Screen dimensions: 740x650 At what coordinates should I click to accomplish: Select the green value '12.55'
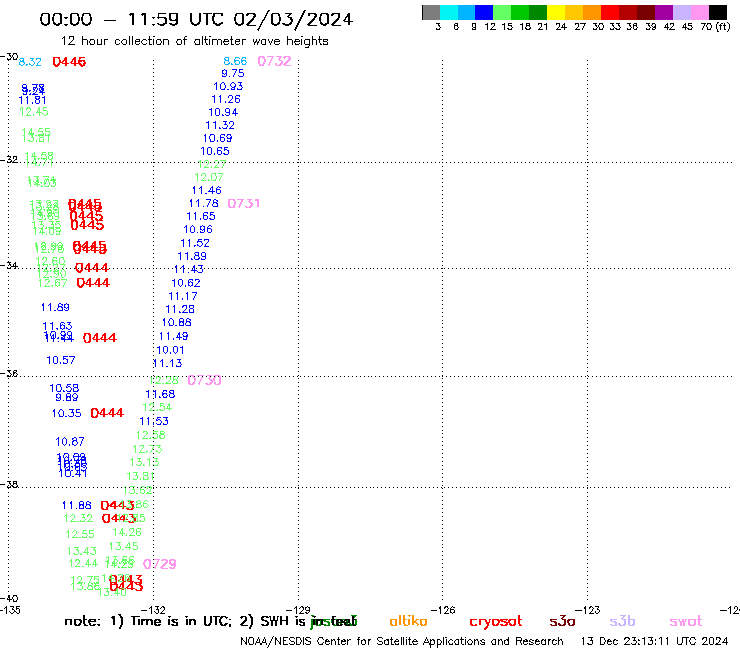80,534
